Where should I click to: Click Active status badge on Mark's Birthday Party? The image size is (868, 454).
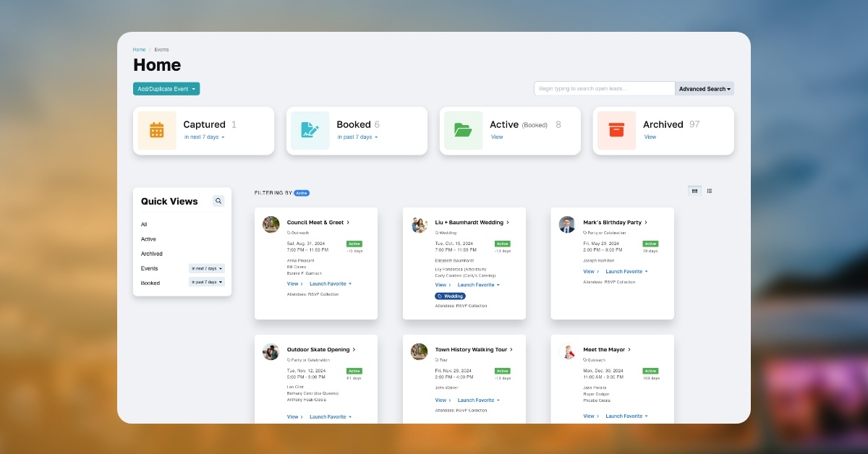point(650,244)
